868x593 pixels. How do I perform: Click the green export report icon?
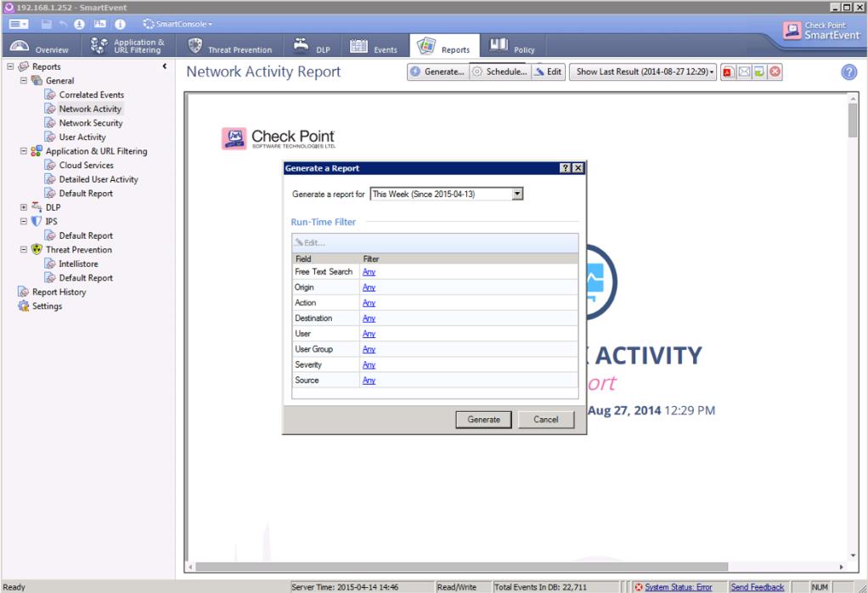(759, 72)
